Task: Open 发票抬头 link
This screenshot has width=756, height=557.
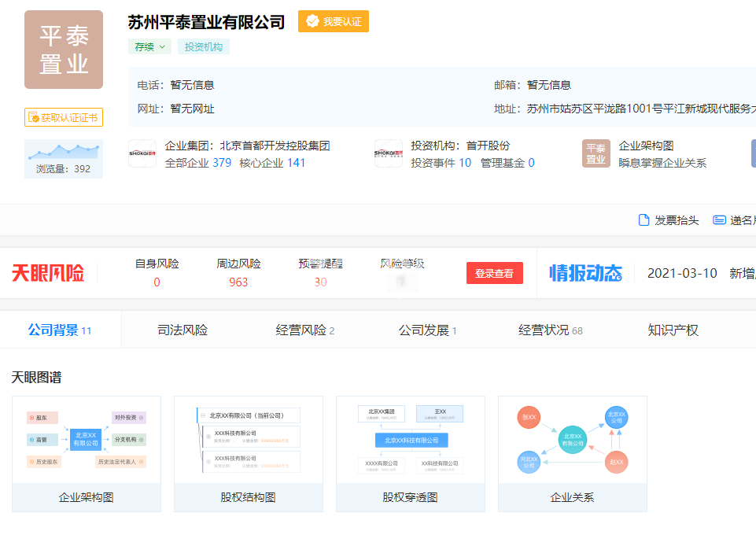Action: tap(677, 220)
